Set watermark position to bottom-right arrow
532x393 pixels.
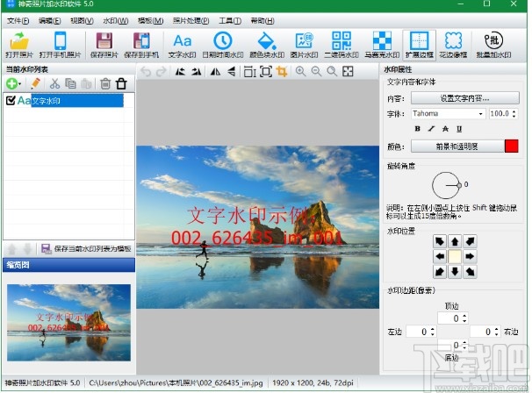click(470, 271)
